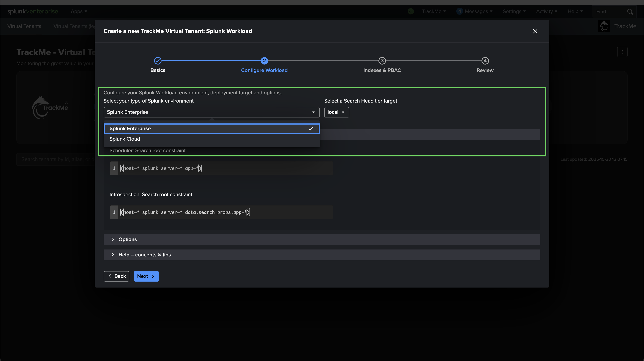Click the Messages count badge
Screen dimensions: 644x361
pyautogui.click(x=459, y=11)
